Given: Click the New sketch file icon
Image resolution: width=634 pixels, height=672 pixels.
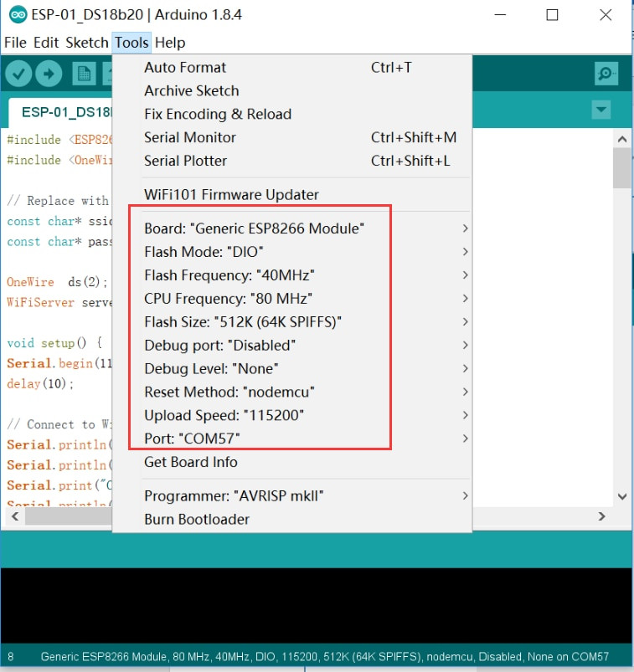Looking at the screenshot, I should coord(84,74).
